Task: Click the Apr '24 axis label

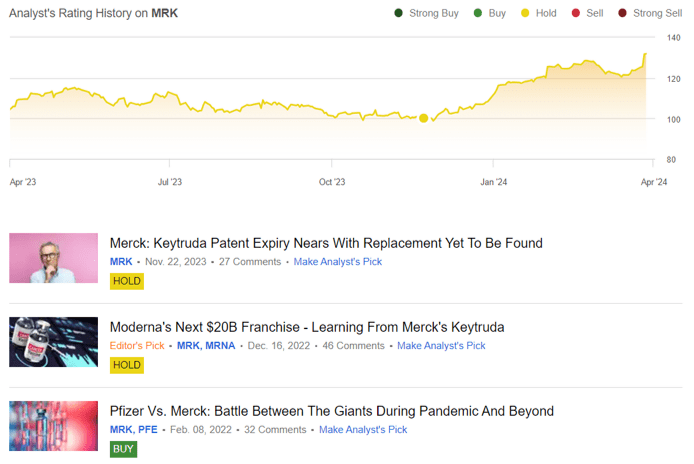Action: tap(654, 182)
